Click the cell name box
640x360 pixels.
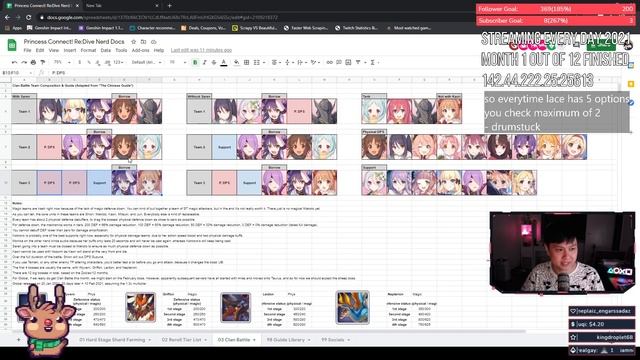(16, 73)
